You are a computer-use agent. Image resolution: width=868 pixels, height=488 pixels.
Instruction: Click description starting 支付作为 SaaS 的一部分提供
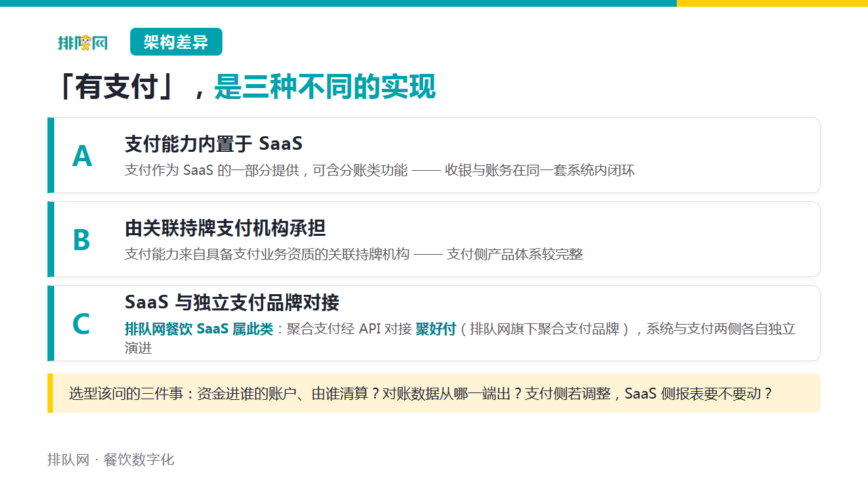pyautogui.click(x=380, y=170)
